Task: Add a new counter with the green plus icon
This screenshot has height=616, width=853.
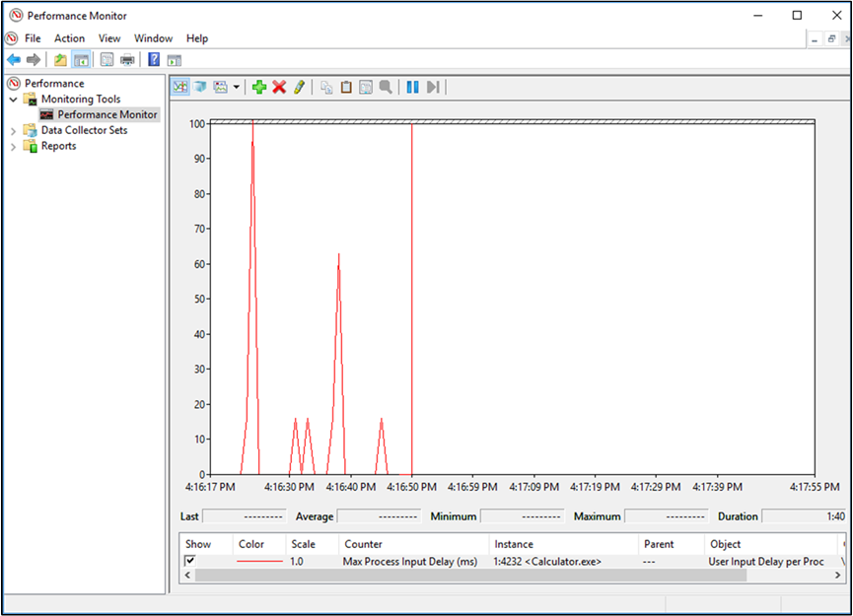Action: coord(258,87)
